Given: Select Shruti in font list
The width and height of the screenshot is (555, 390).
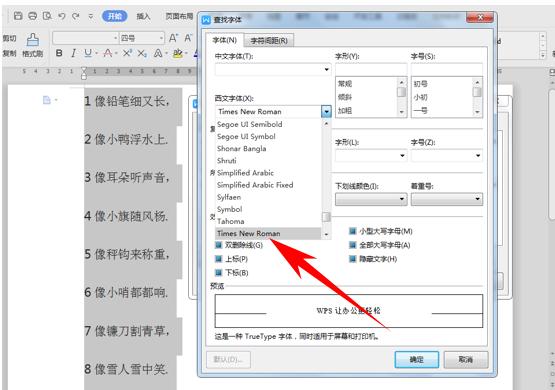Looking at the screenshot, I should pos(268,161).
